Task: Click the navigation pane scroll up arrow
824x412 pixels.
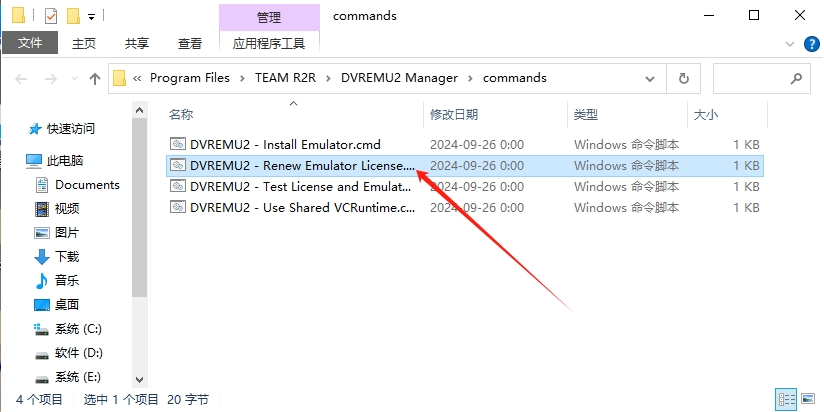Action: 139,110
